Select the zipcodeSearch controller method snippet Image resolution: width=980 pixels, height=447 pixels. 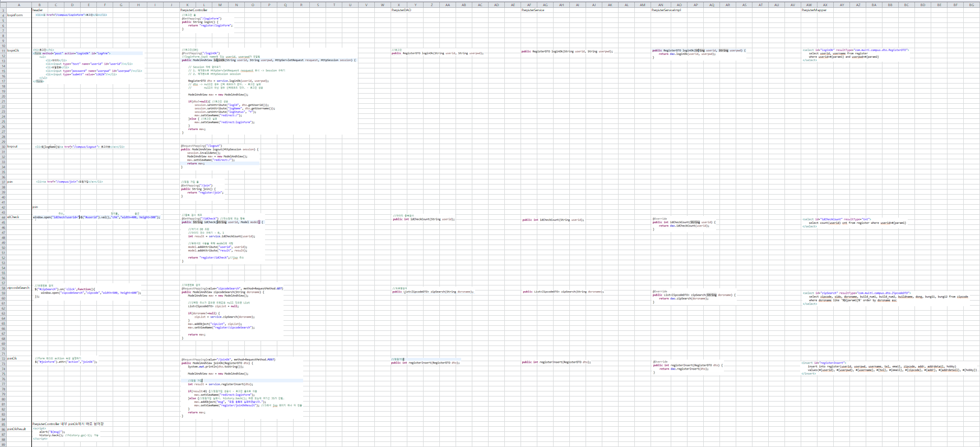[233, 312]
